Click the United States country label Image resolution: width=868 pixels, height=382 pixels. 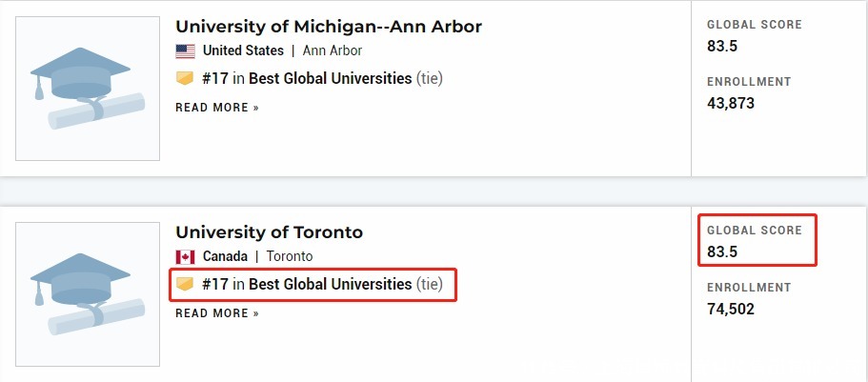point(243,50)
